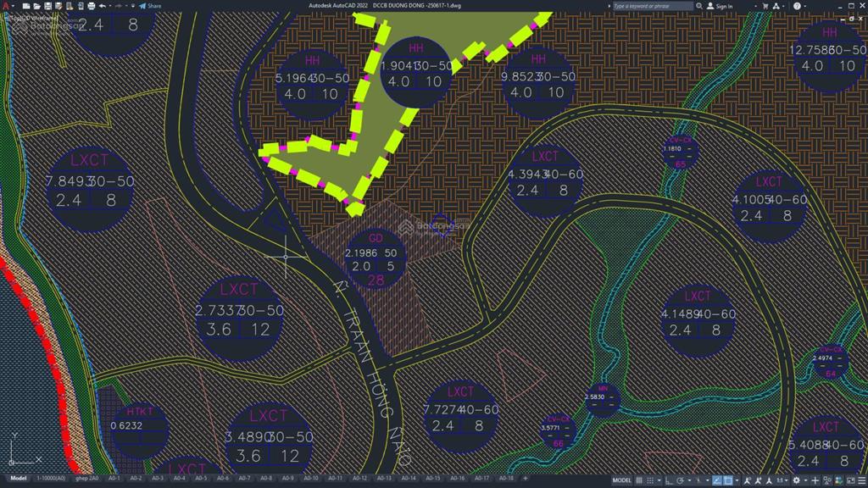This screenshot has width=868, height=488.
Task: Select the HH 1.9041 label circle
Action: pyautogui.click(x=415, y=72)
